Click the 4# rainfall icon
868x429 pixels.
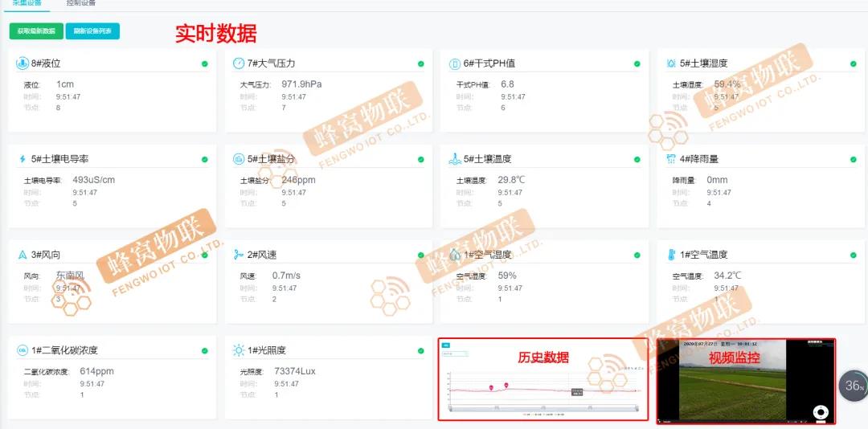click(671, 159)
